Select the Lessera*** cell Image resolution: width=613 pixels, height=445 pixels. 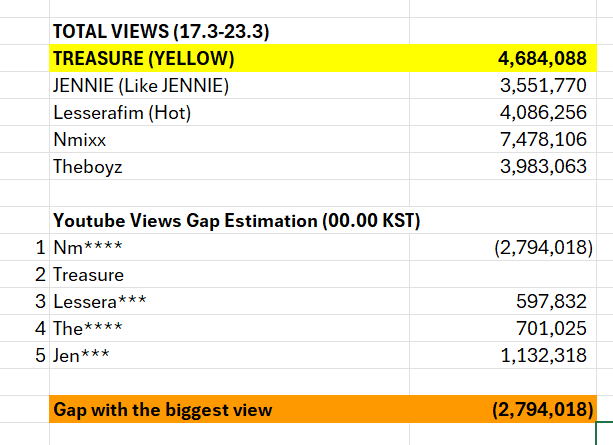pos(229,301)
